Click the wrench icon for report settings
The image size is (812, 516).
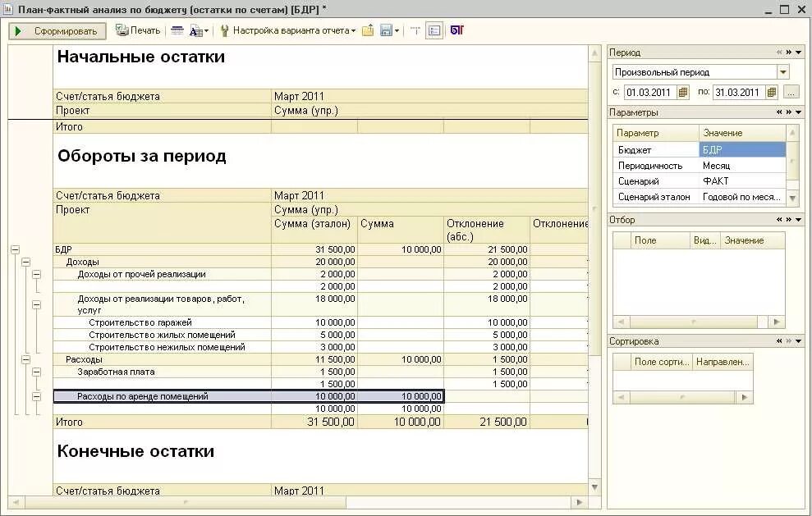(x=224, y=30)
